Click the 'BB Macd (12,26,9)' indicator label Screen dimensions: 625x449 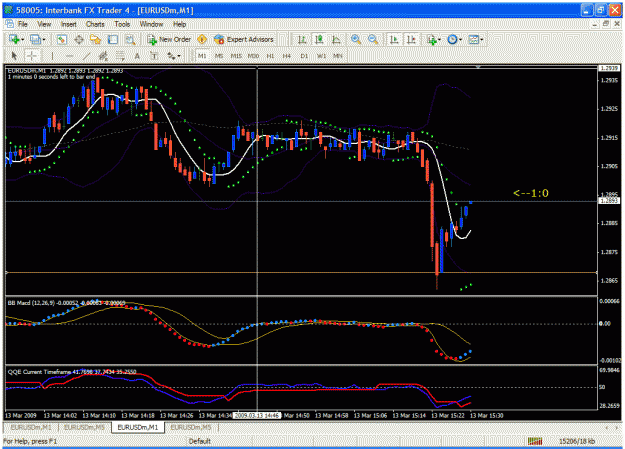(x=31, y=303)
